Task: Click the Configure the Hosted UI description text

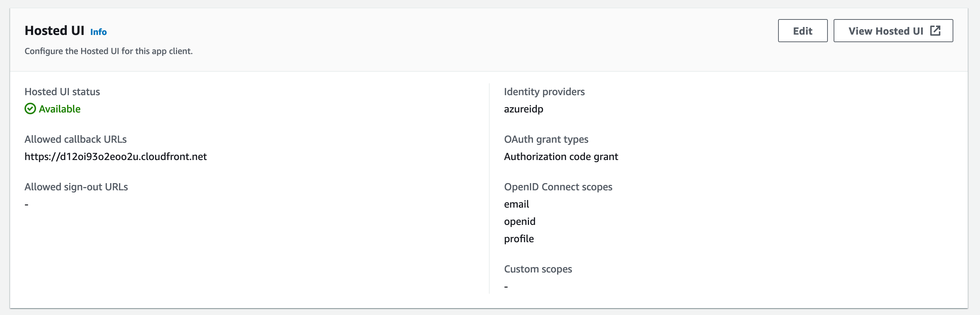Action: tap(109, 51)
